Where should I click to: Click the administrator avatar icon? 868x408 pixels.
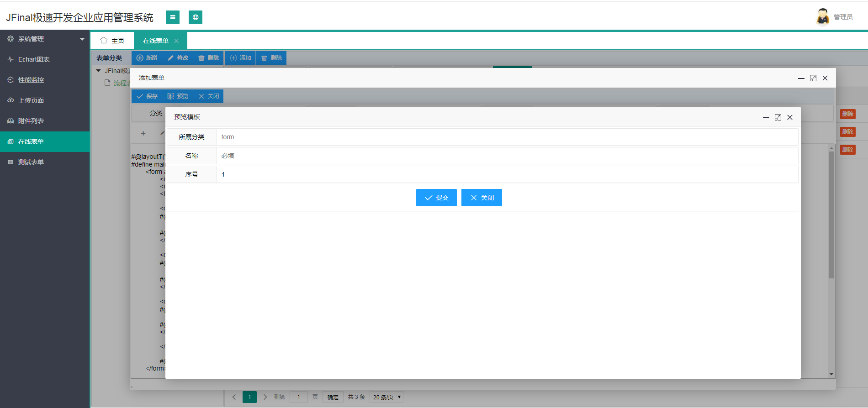tap(823, 17)
